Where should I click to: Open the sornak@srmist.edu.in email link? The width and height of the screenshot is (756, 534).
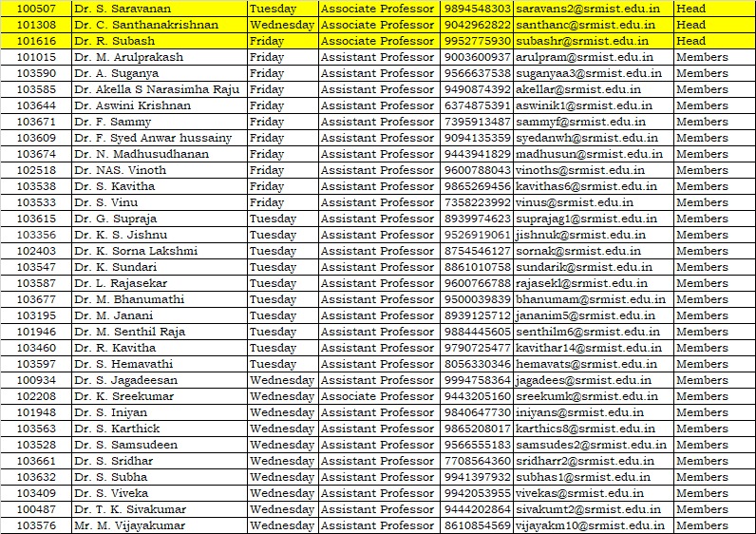577,251
